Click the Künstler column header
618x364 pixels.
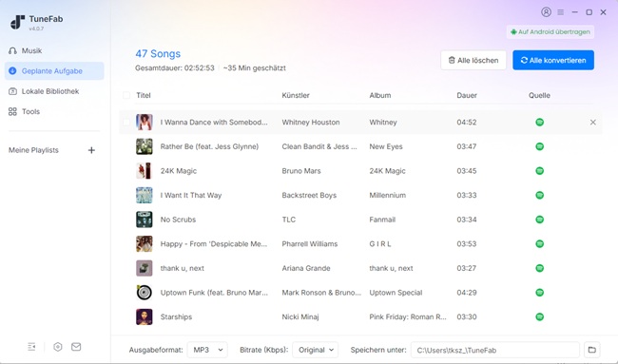(x=296, y=95)
